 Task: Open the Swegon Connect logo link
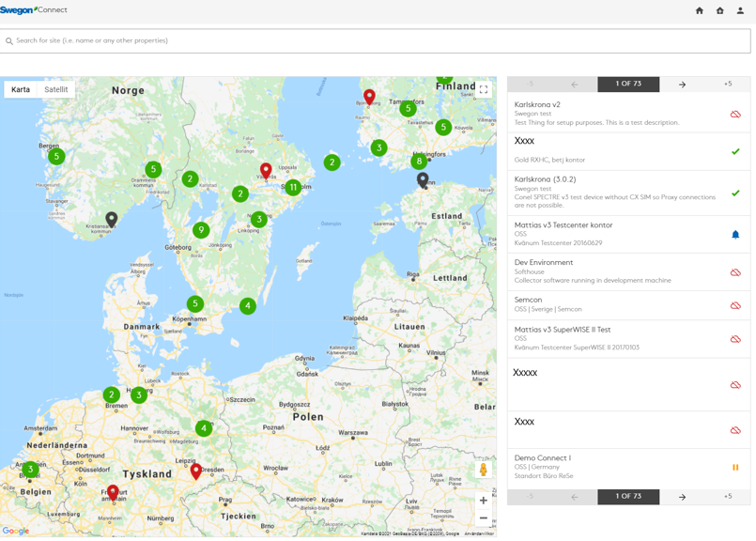(x=34, y=10)
